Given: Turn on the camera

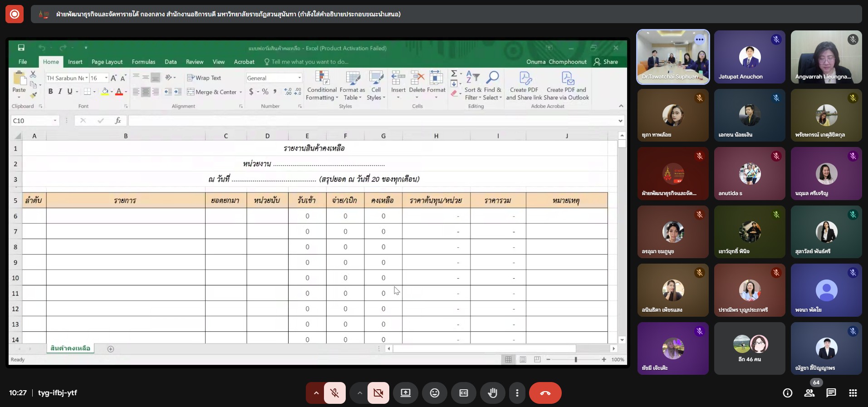Looking at the screenshot, I should tap(378, 393).
